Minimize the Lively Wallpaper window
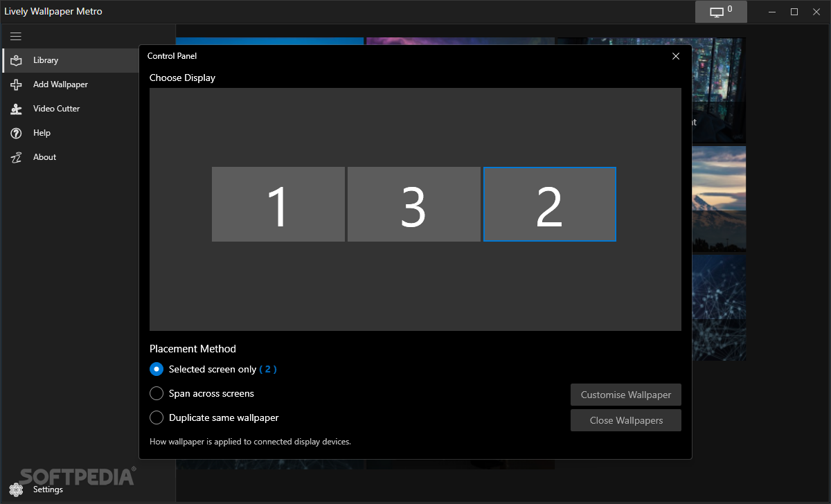831x504 pixels. (x=771, y=12)
